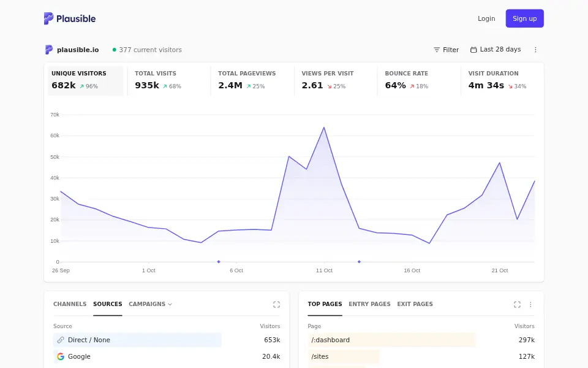588x368 pixels.
Task: Click the Sign up button
Action: (525, 18)
